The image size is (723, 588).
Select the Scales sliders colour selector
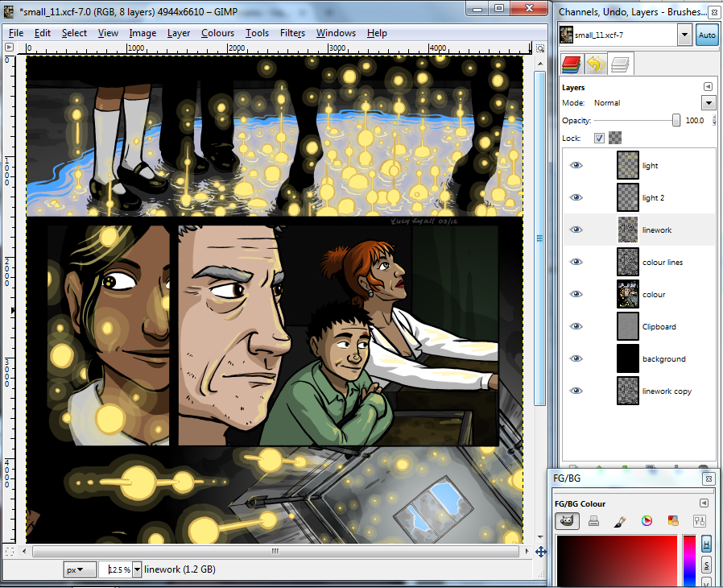click(x=700, y=521)
